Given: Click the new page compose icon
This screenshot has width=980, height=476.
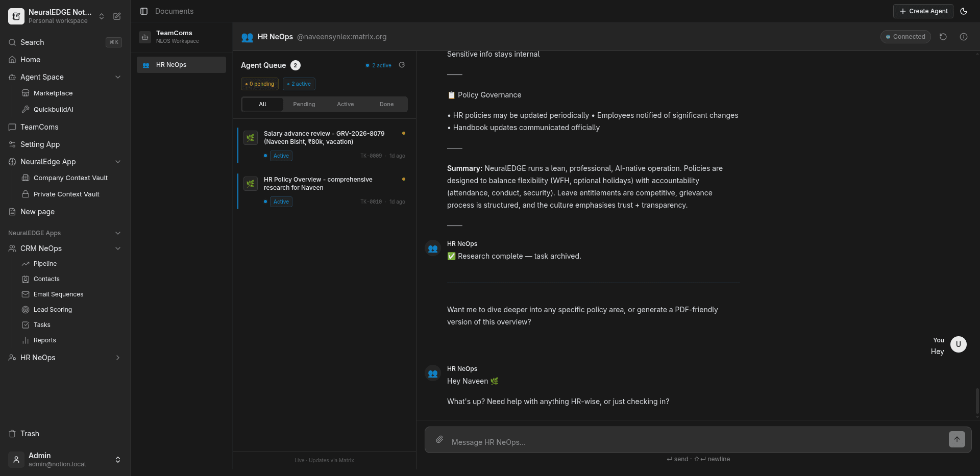Looking at the screenshot, I should [117, 16].
